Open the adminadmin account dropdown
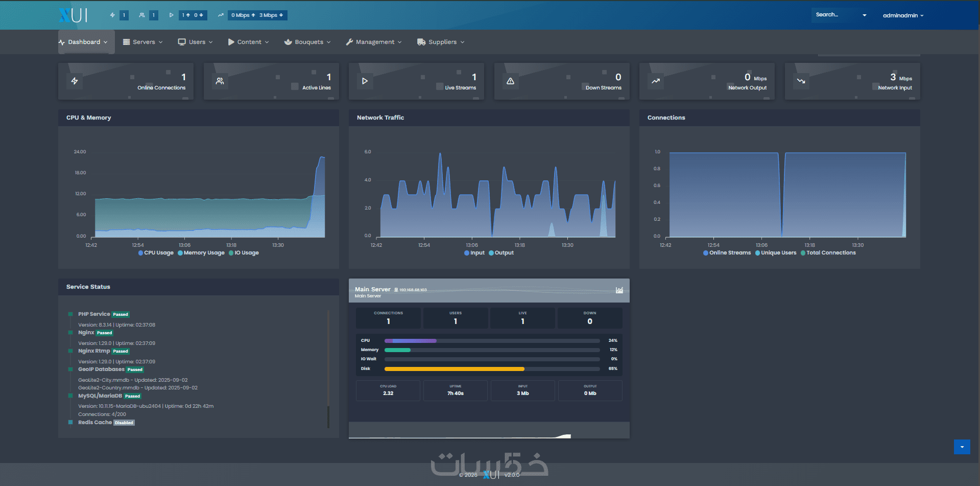The height and width of the screenshot is (486, 980). point(903,15)
